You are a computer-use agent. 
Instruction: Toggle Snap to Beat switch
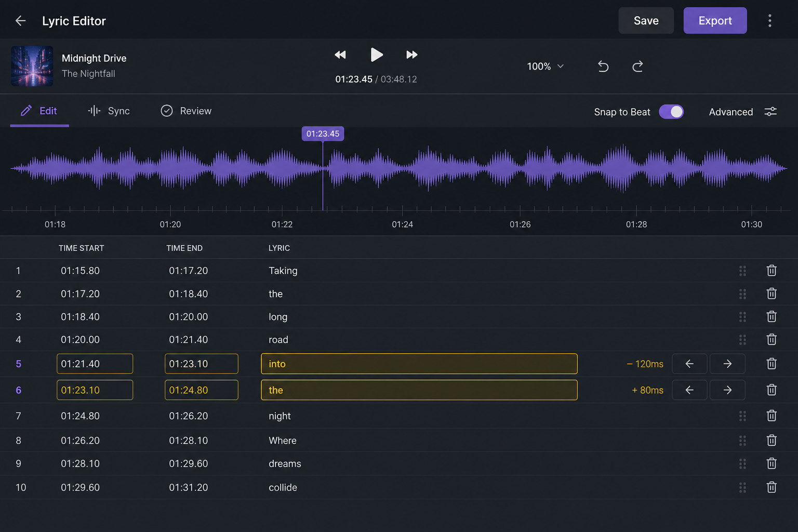671,112
